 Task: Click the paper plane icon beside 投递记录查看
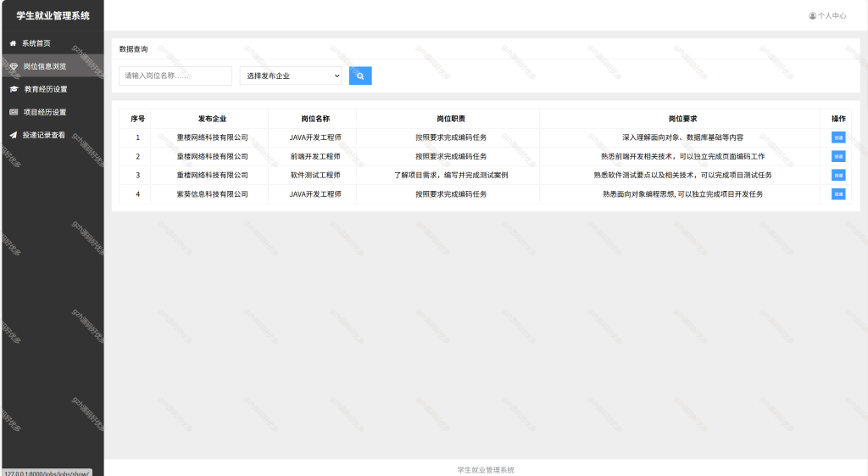(14, 135)
